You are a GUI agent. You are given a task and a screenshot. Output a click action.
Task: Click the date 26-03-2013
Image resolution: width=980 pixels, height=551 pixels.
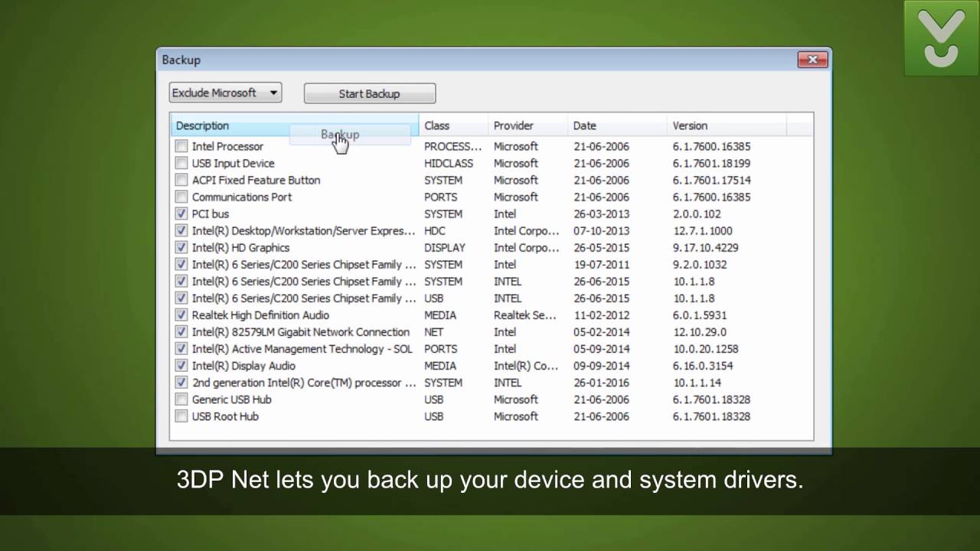click(x=601, y=214)
